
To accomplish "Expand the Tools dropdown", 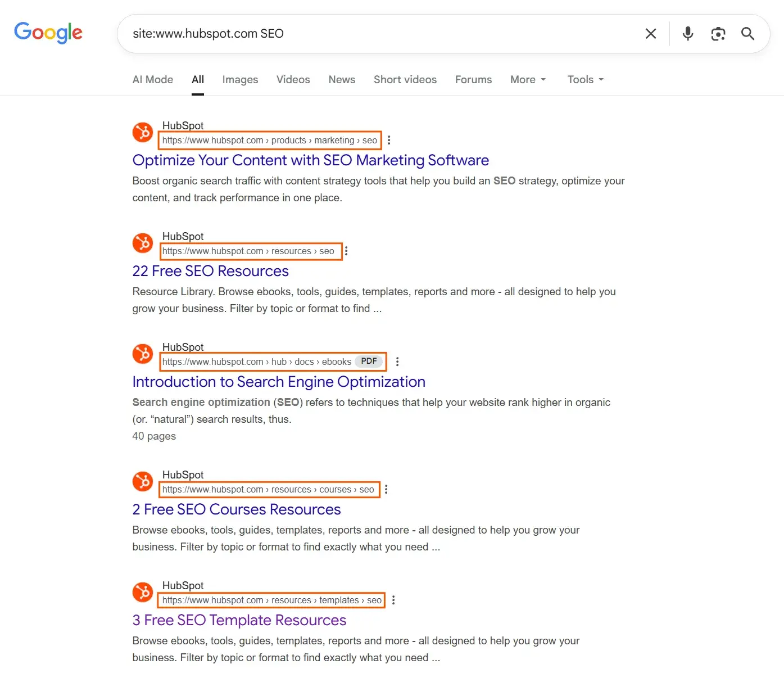I will [584, 79].
